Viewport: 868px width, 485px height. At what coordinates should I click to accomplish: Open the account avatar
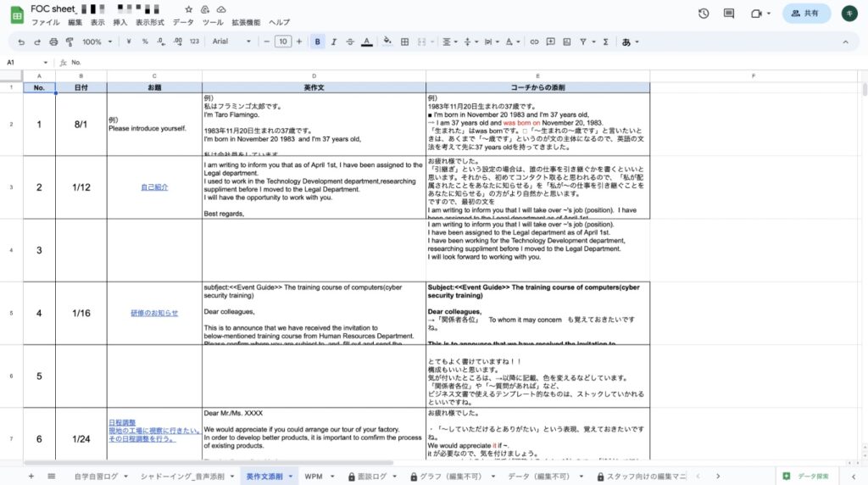click(849, 14)
